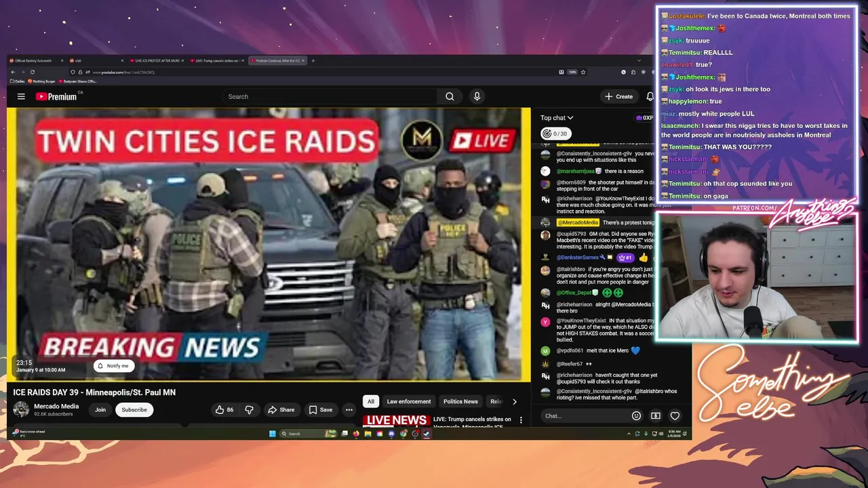Expand the browser's list-all-tabs chevron
Viewport: 868px width, 488px height.
tap(638, 60)
